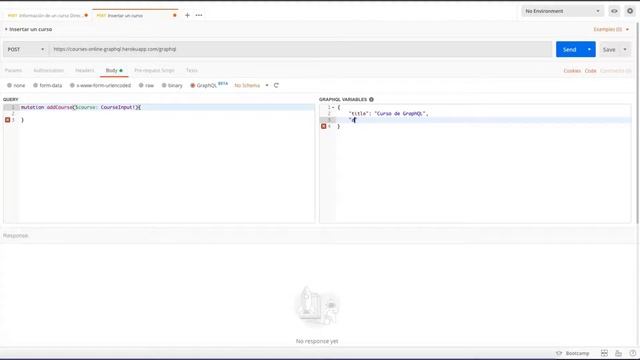Open the Bootcamp from the status bar
The image size is (640, 360).
pos(573,353)
